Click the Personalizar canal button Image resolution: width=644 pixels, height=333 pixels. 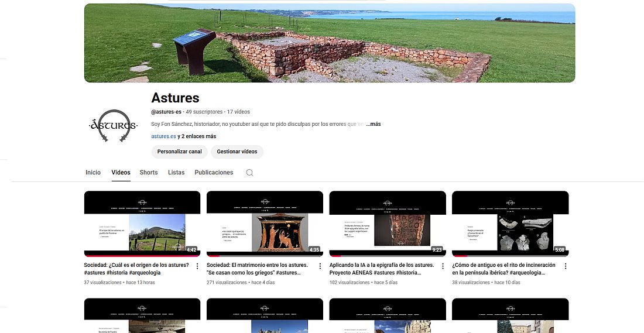[x=180, y=152]
